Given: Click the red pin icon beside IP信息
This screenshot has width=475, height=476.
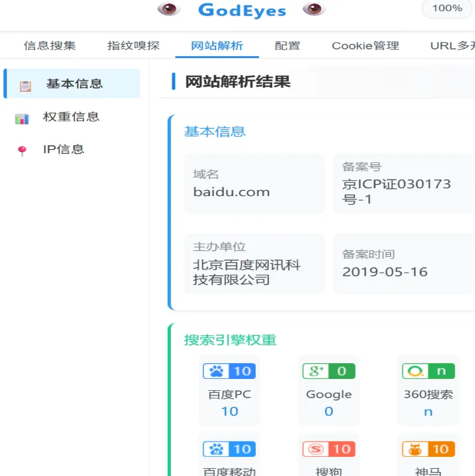Looking at the screenshot, I should pyautogui.click(x=22, y=151).
